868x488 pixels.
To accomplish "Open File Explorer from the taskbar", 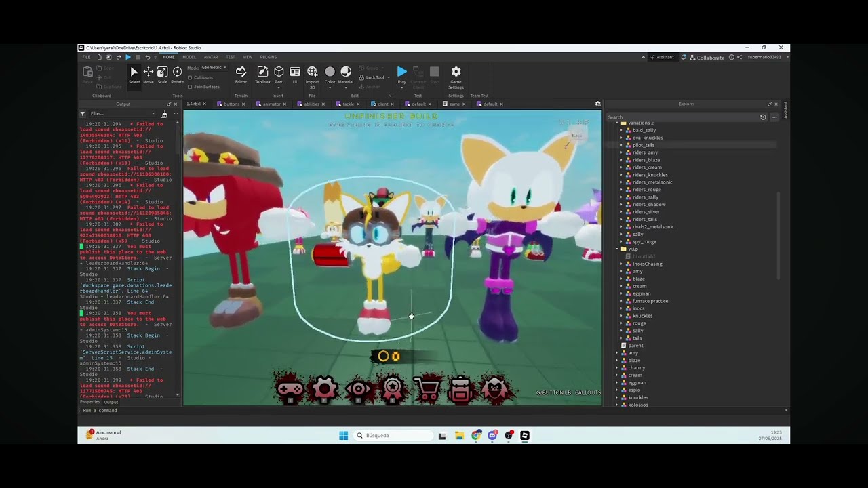I will (x=459, y=435).
